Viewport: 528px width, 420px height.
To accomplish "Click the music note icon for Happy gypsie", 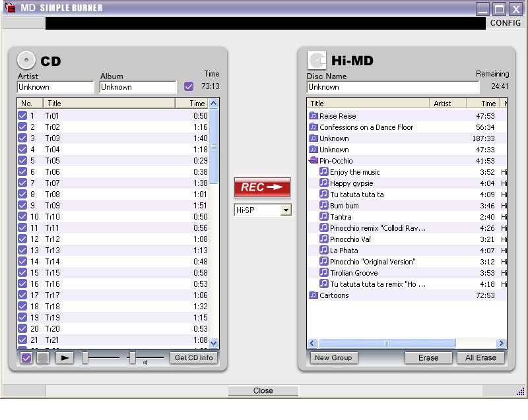I will click(x=323, y=183).
